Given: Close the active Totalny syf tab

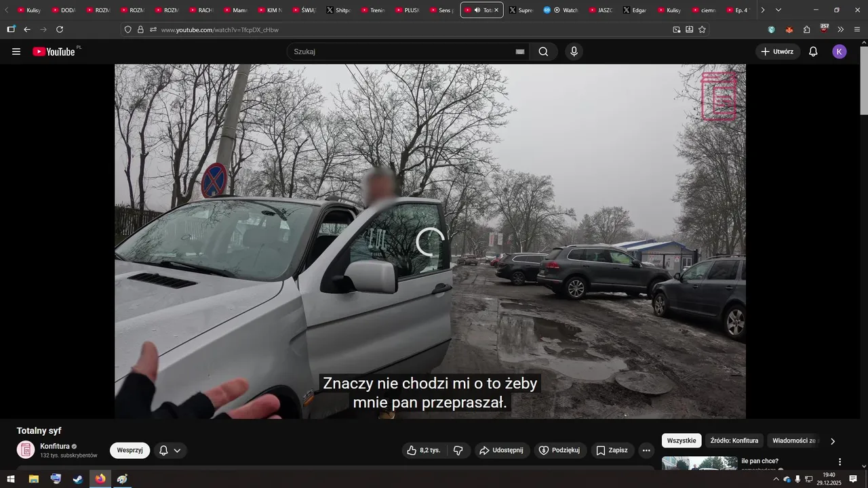Looking at the screenshot, I should tap(496, 10).
